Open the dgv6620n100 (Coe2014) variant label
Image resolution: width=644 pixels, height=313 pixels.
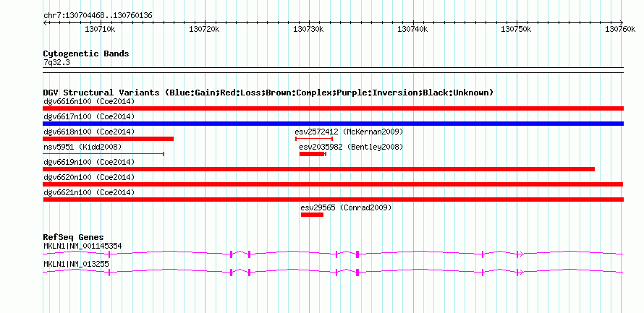(x=89, y=177)
